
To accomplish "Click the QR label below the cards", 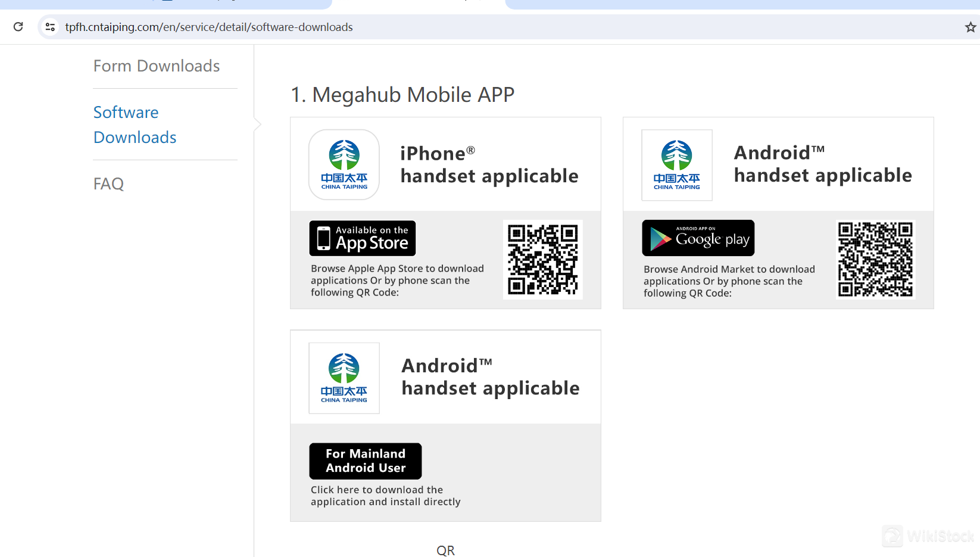I will coord(445,550).
